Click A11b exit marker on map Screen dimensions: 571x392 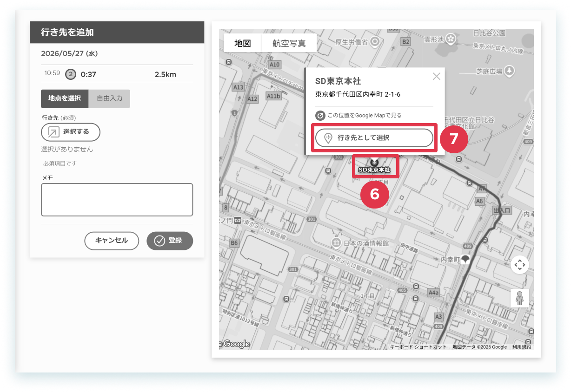(273, 96)
